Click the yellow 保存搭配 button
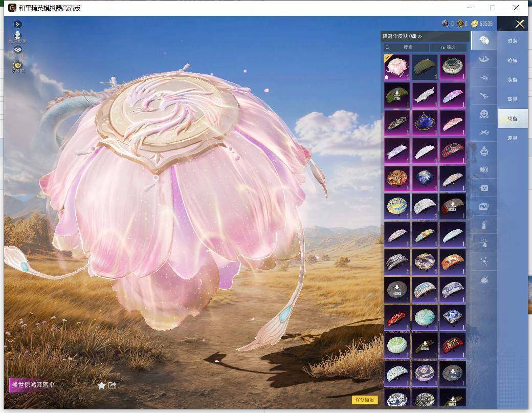This screenshot has width=532, height=413. point(365,400)
